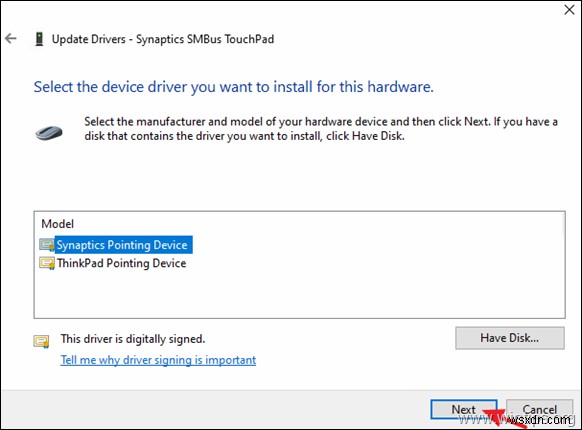Click 'This driver is digitally signed' text
The width and height of the screenshot is (582, 430).
tap(133, 339)
